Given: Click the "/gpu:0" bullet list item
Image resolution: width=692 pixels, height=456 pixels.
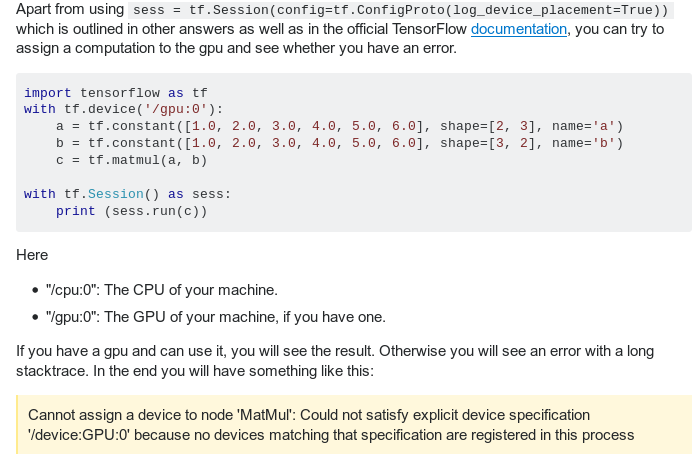Looking at the screenshot, I should (215, 317).
